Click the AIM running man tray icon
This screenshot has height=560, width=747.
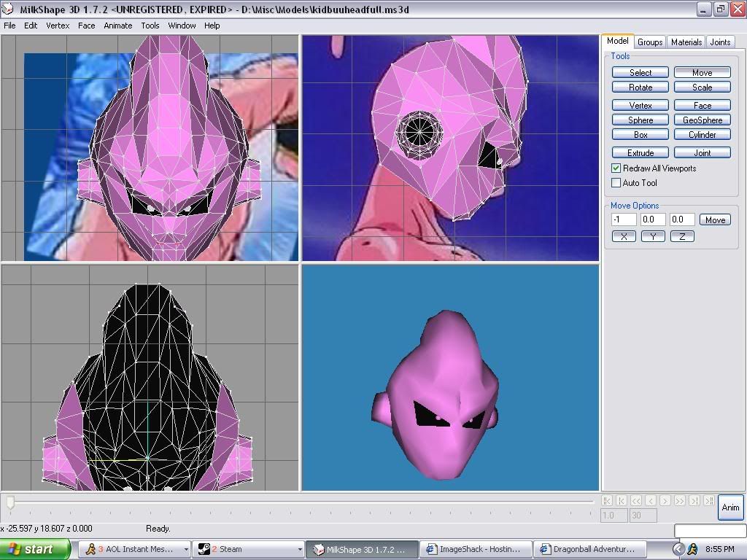(x=692, y=549)
